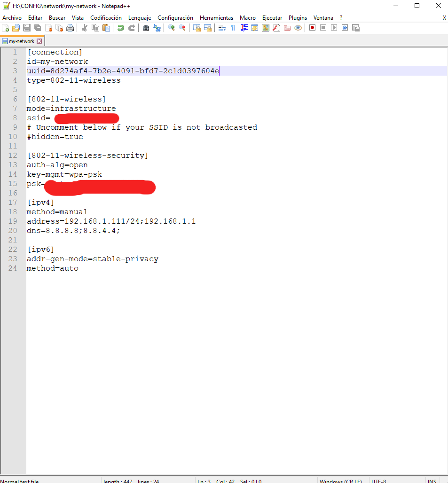Click 'mode=infrastructure' line
This screenshot has width=448, height=483.
point(71,109)
